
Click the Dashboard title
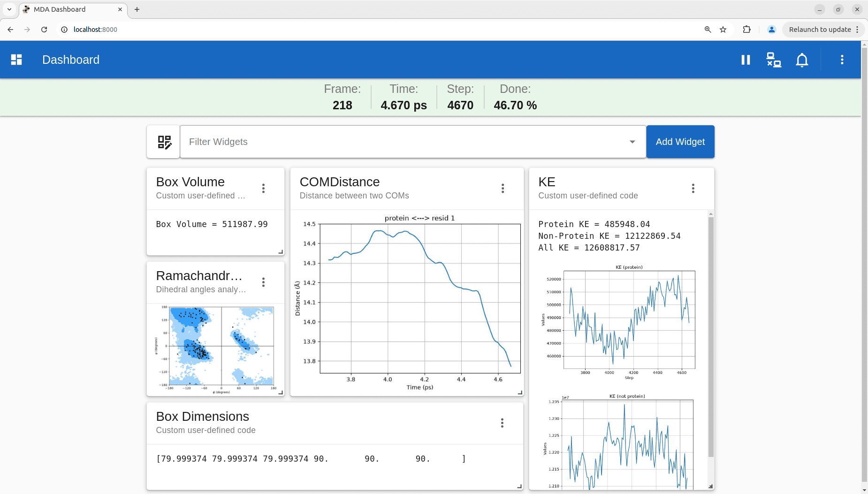71,60
